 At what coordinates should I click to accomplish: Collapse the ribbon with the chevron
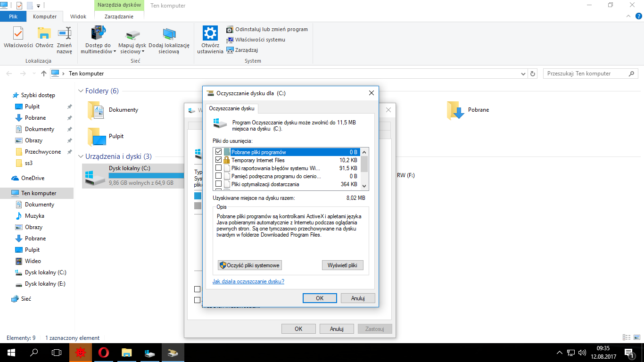pyautogui.click(x=628, y=16)
